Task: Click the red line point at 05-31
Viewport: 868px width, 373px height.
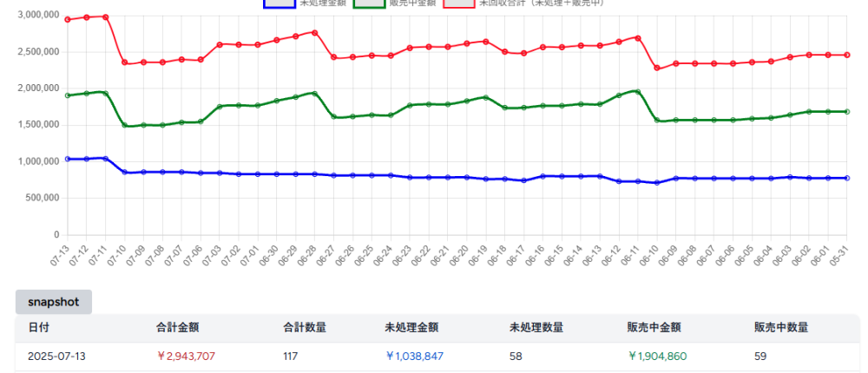Action: point(847,55)
